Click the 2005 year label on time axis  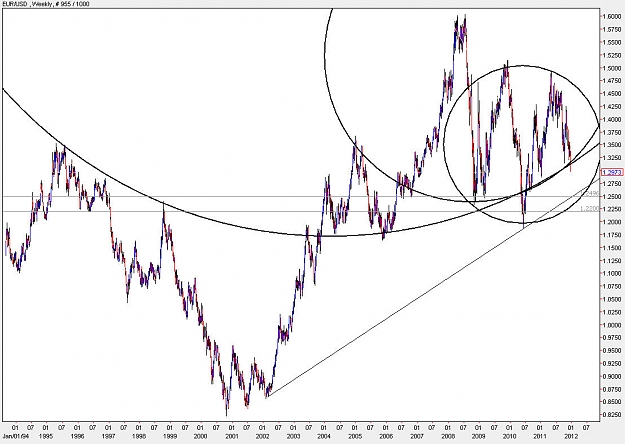coord(355,436)
